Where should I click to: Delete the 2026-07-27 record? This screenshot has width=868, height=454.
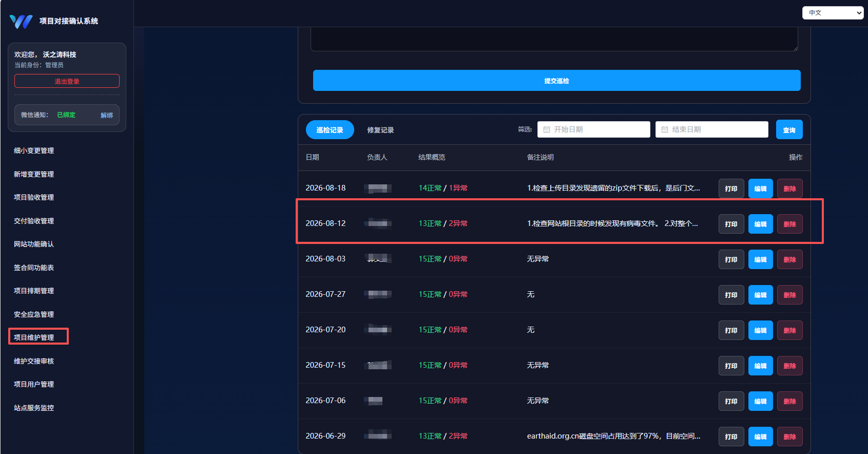tap(789, 295)
